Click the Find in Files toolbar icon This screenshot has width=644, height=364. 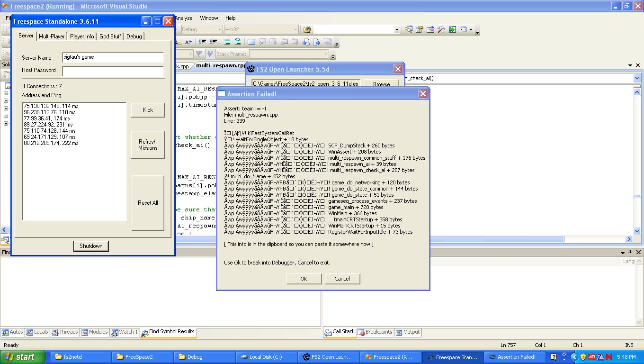tap(307, 29)
